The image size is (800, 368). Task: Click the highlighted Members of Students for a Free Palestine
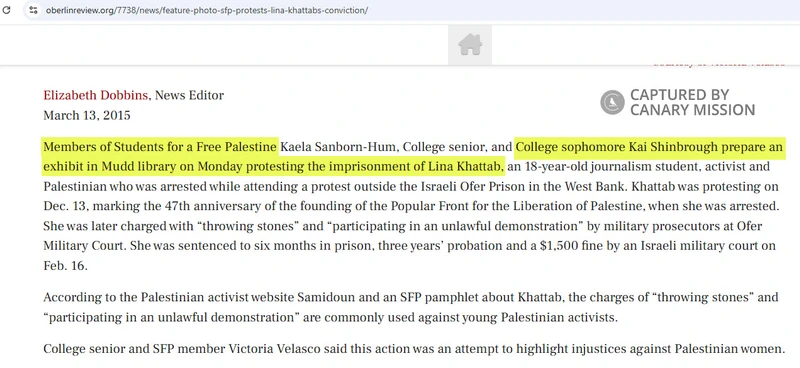[x=160, y=148]
